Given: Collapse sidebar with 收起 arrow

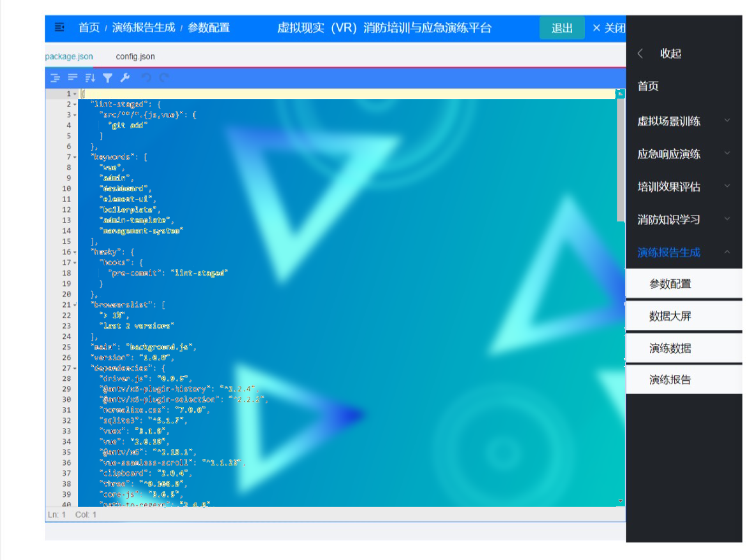Looking at the screenshot, I should point(640,54).
